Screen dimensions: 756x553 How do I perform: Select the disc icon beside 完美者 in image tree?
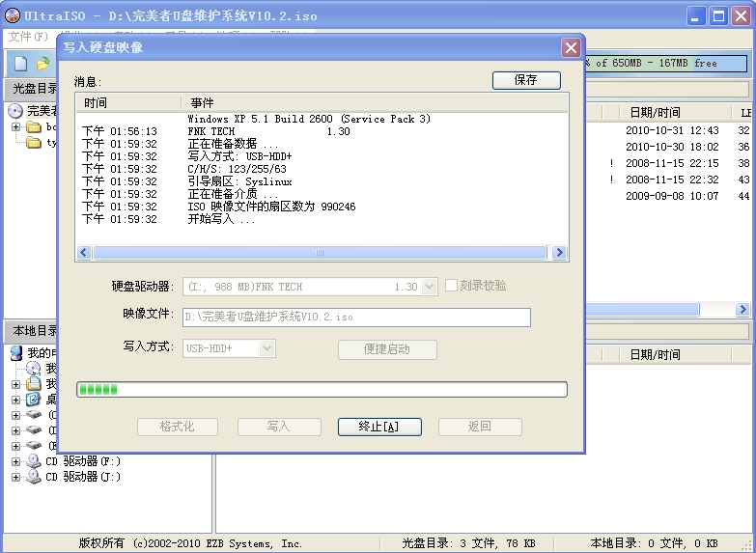[x=15, y=111]
